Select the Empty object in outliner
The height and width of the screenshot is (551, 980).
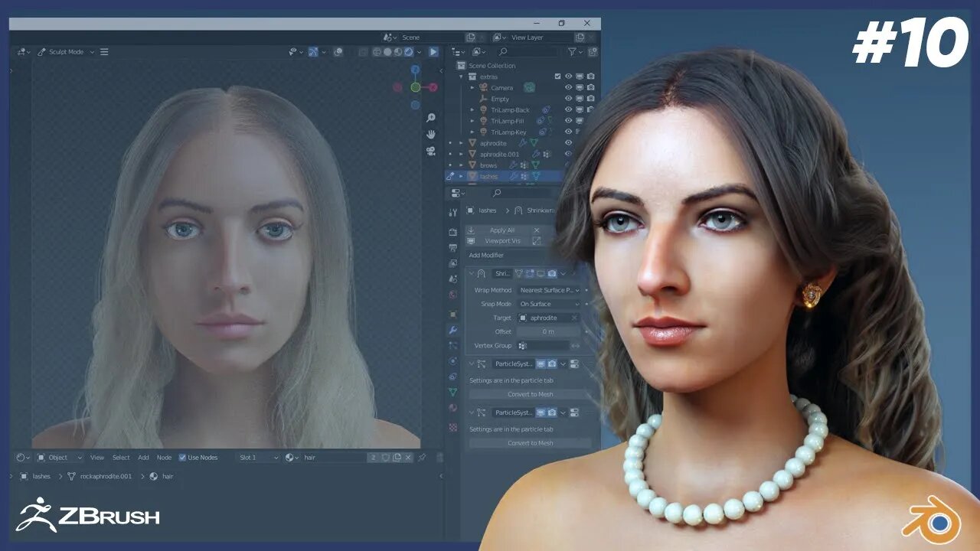click(500, 99)
